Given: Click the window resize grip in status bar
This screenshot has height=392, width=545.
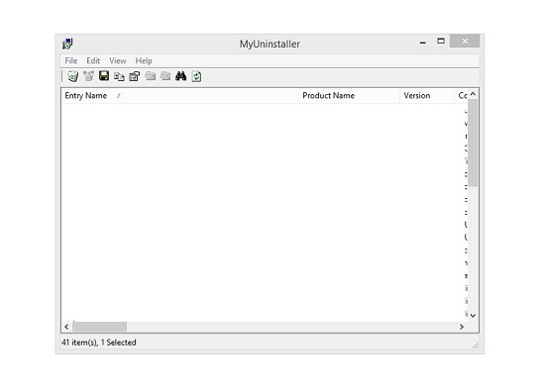Looking at the screenshot, I should pyautogui.click(x=475, y=345).
